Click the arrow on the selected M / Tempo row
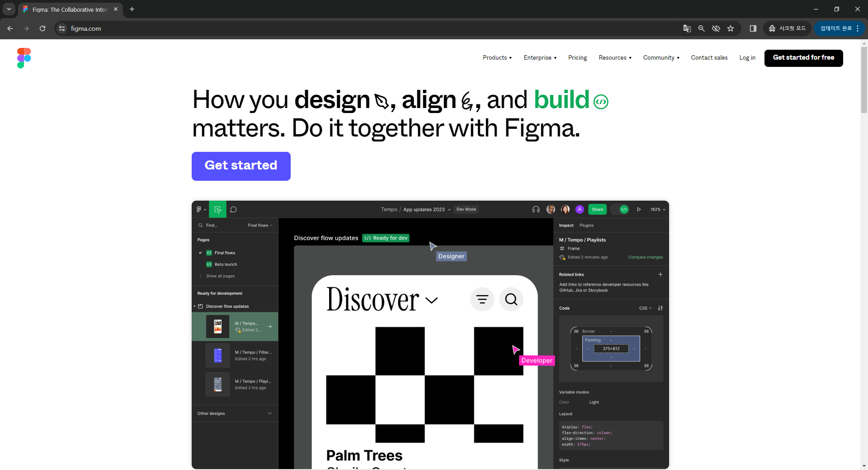Screen dimensions: 868x470 tap(270, 326)
